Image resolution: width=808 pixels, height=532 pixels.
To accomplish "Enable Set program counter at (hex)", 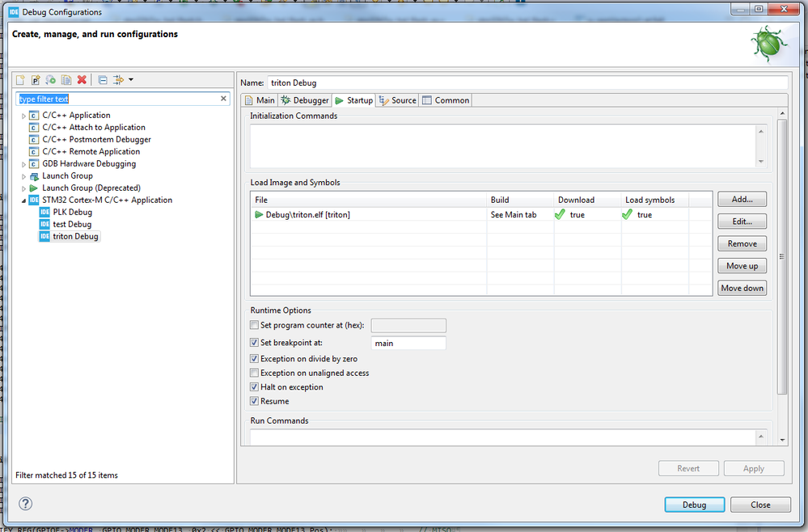I will [x=254, y=325].
